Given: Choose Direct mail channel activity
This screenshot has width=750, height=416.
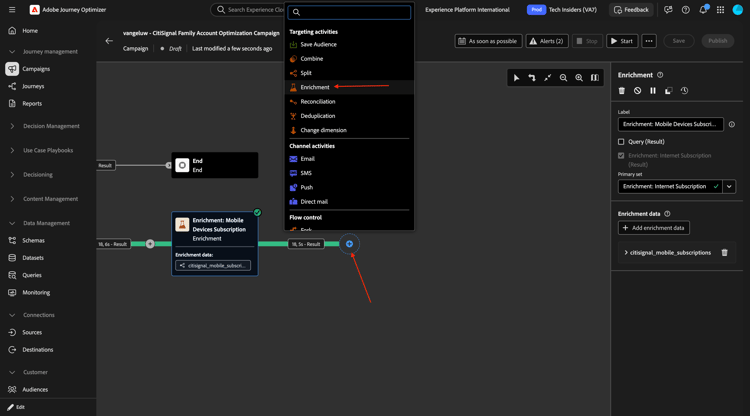Looking at the screenshot, I should pyautogui.click(x=349, y=202).
